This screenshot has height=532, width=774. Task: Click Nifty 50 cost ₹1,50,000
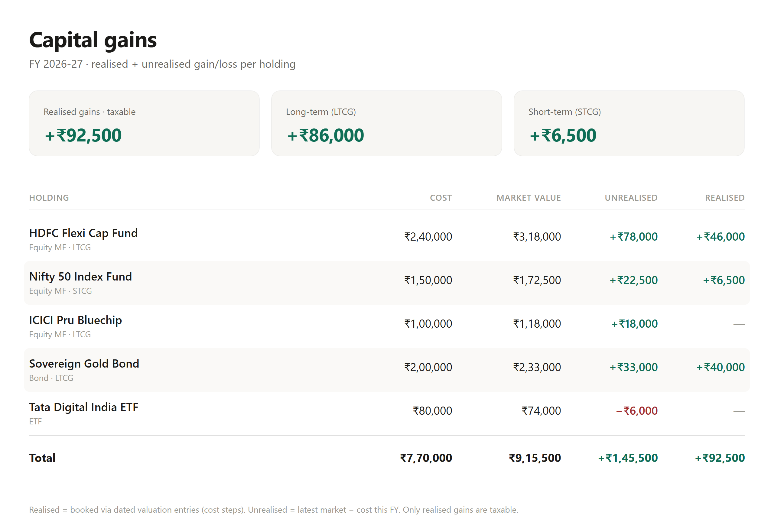coord(428,280)
